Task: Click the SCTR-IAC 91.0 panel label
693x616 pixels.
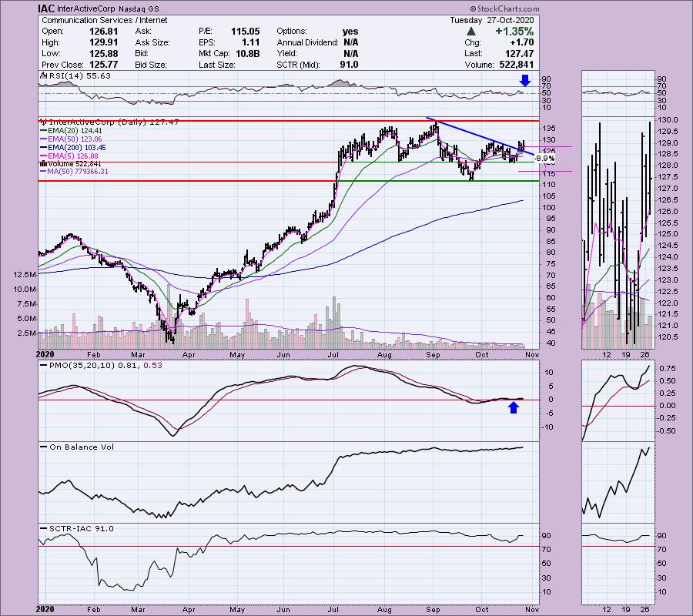Action: tap(82, 529)
